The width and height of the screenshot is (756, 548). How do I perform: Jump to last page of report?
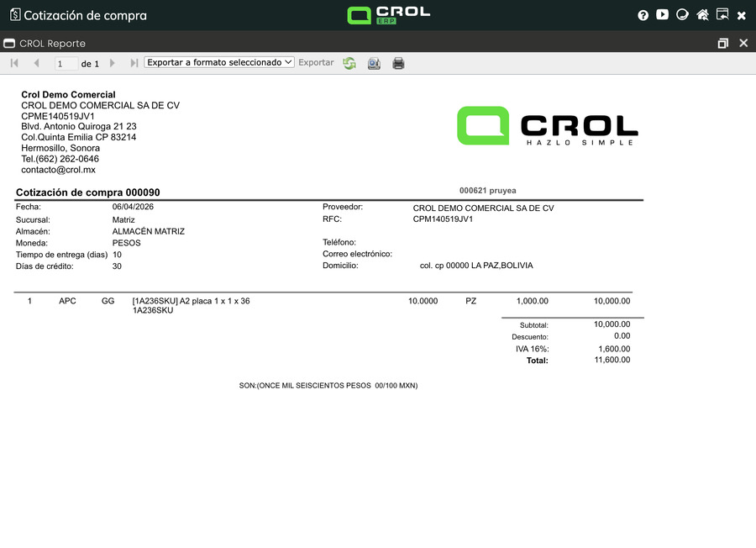134,63
